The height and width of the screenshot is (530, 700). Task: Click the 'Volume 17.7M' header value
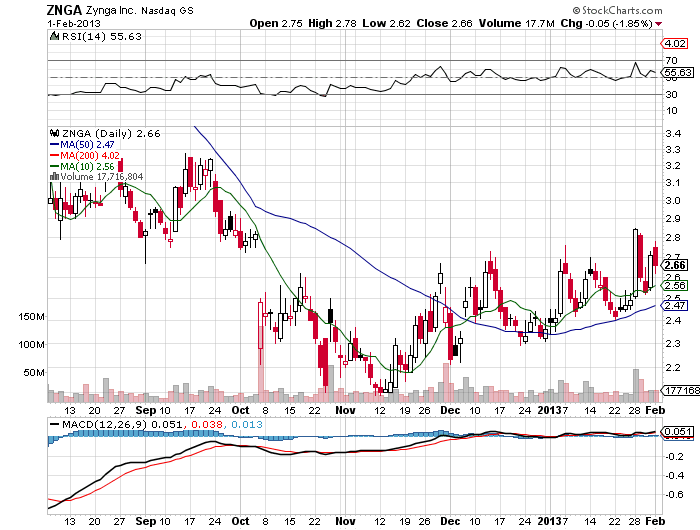(517, 23)
